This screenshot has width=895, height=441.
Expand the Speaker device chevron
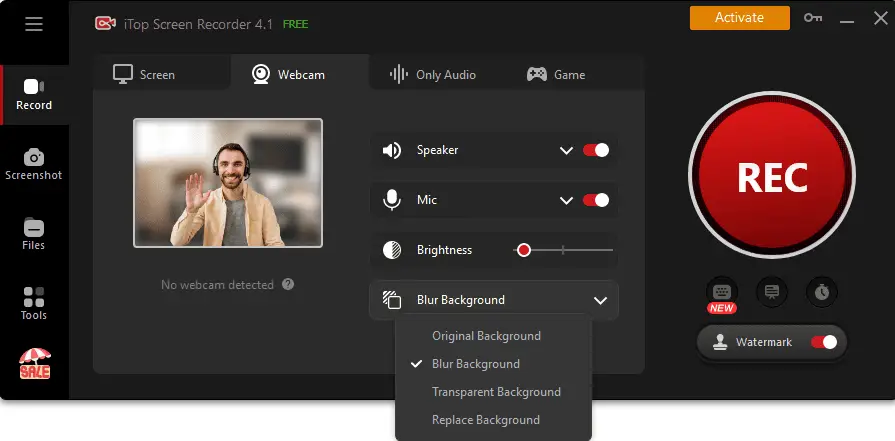566,151
